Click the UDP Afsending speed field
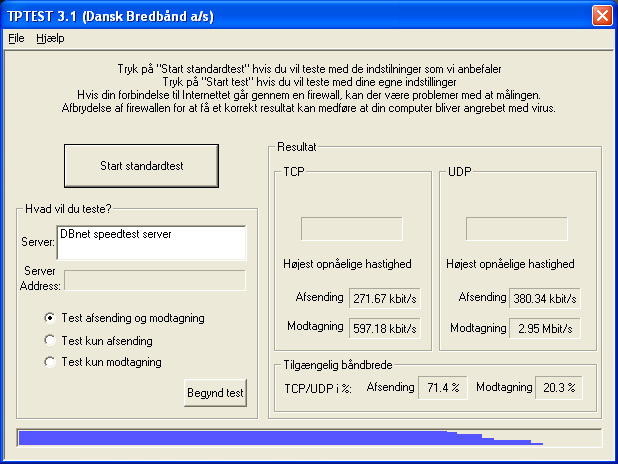Screen dimensions: 618x464 (x=545, y=298)
